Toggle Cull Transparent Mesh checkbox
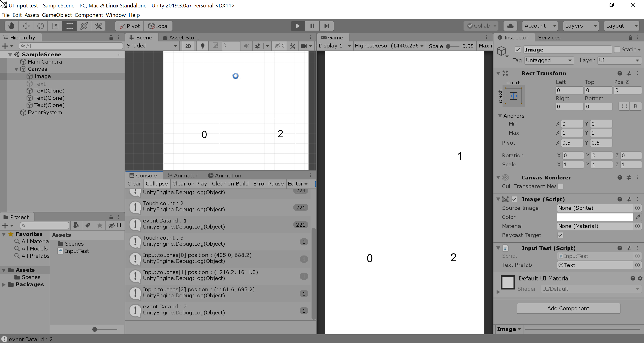 [x=560, y=186]
